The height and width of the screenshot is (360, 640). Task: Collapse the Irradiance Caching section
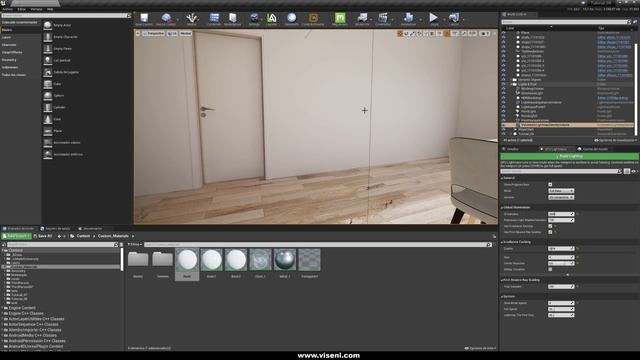click(x=502, y=242)
